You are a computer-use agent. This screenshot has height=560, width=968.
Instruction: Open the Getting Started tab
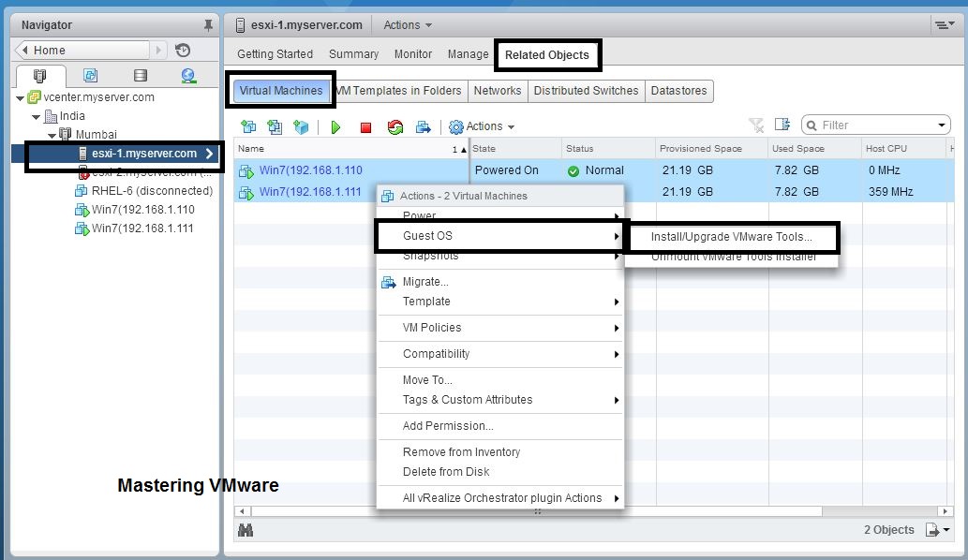(x=275, y=54)
